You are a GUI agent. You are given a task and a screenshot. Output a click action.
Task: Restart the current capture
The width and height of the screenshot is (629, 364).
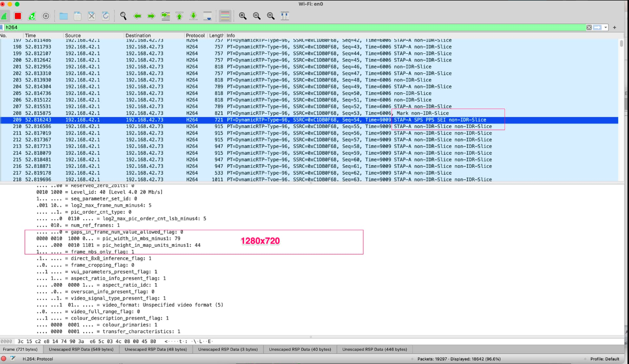click(32, 16)
